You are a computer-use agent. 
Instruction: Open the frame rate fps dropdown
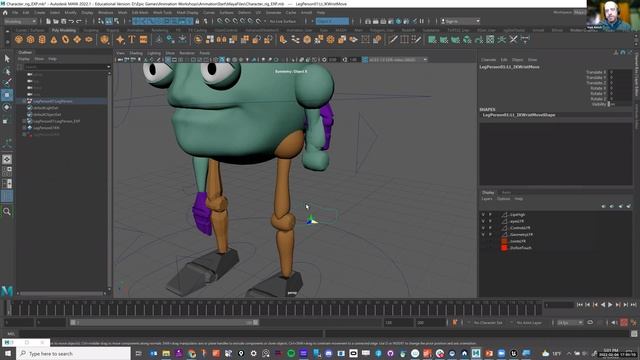coord(570,322)
